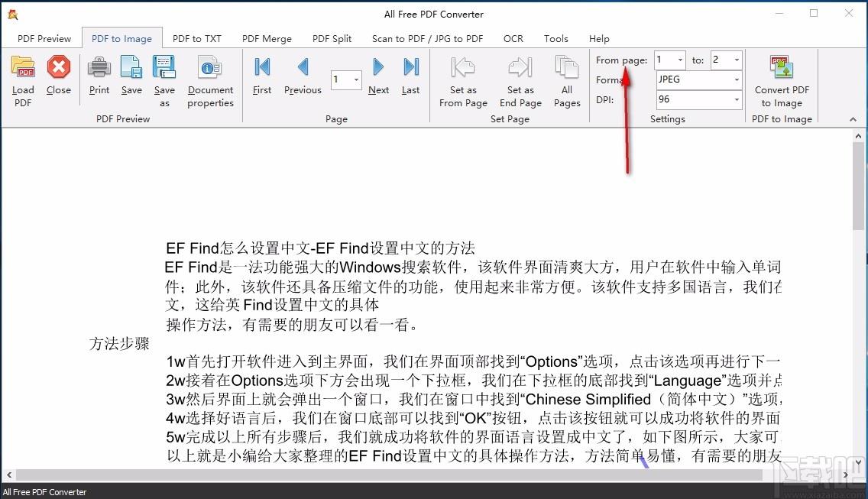868x499 pixels.
Task: Click the '方法步骤' text in the document
Action: click(119, 344)
